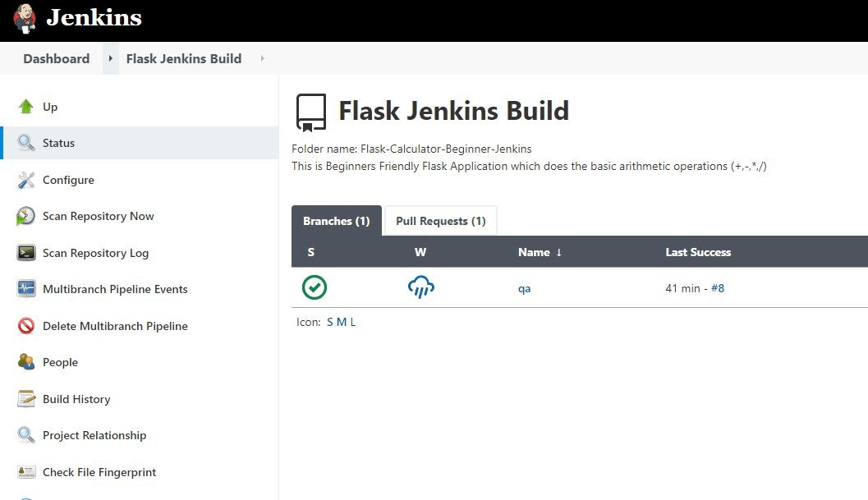Open People using the sidebar icon
This screenshot has height=500, width=868.
(x=25, y=362)
